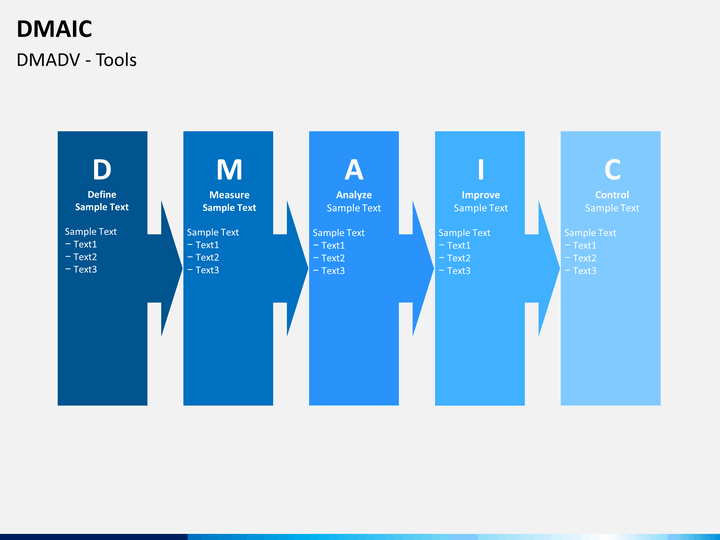The height and width of the screenshot is (540, 720).
Task: Click 'Sample Text' above Text1 in Measure column
Action: [x=213, y=232]
